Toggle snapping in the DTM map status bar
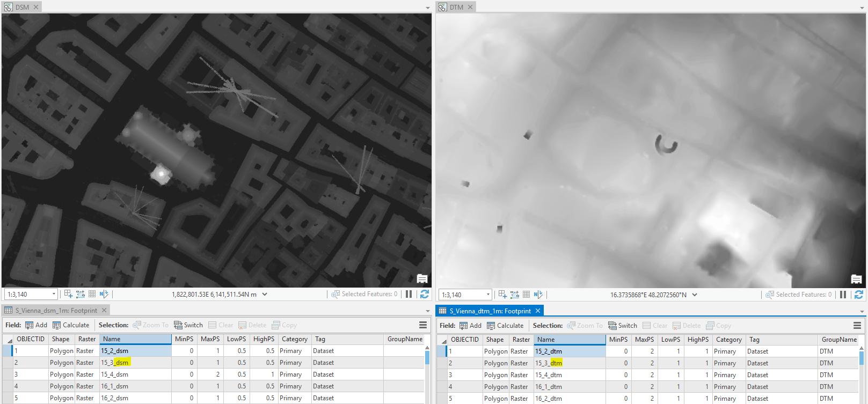The height and width of the screenshot is (404, 868). pyautogui.click(x=502, y=295)
